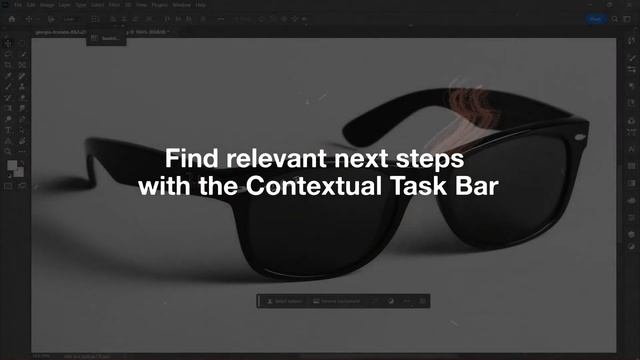Select the Rectangular Marquee tool
This screenshot has width=640, height=360.
coord(22,43)
